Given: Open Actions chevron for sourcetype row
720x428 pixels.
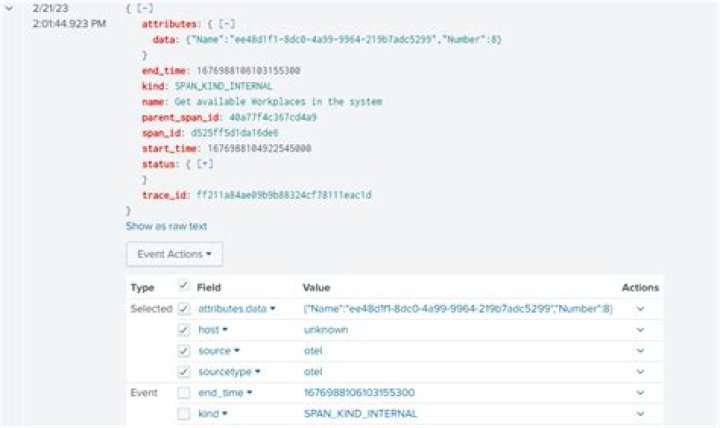Looking at the screenshot, I should (x=640, y=372).
